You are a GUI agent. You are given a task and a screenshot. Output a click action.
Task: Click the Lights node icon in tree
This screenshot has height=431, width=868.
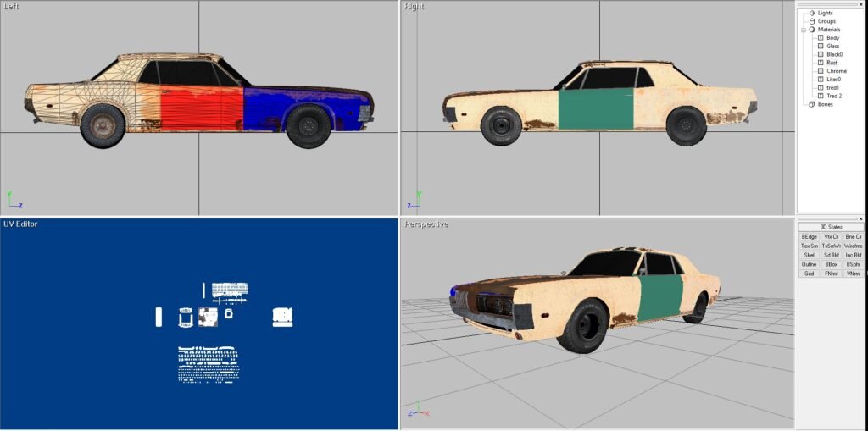point(811,13)
